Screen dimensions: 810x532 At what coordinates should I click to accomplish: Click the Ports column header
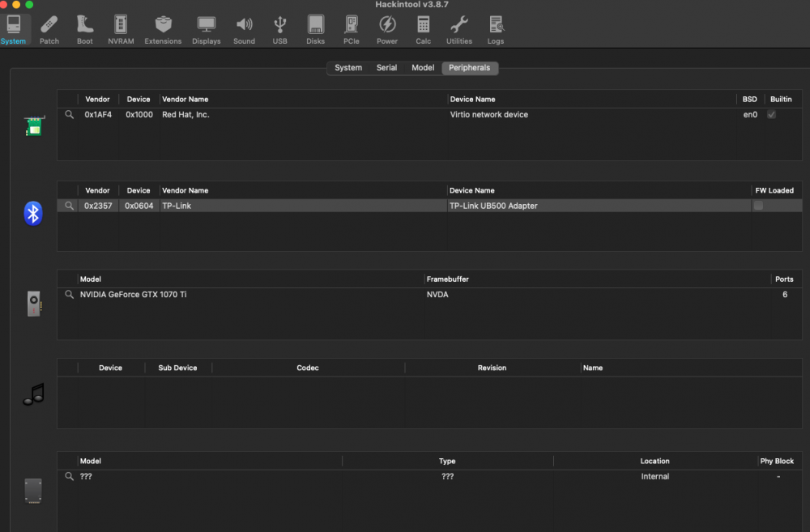tap(784, 279)
